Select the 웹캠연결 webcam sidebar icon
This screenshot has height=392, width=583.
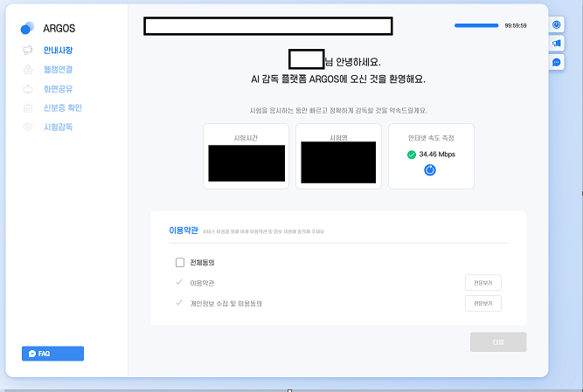[28, 70]
